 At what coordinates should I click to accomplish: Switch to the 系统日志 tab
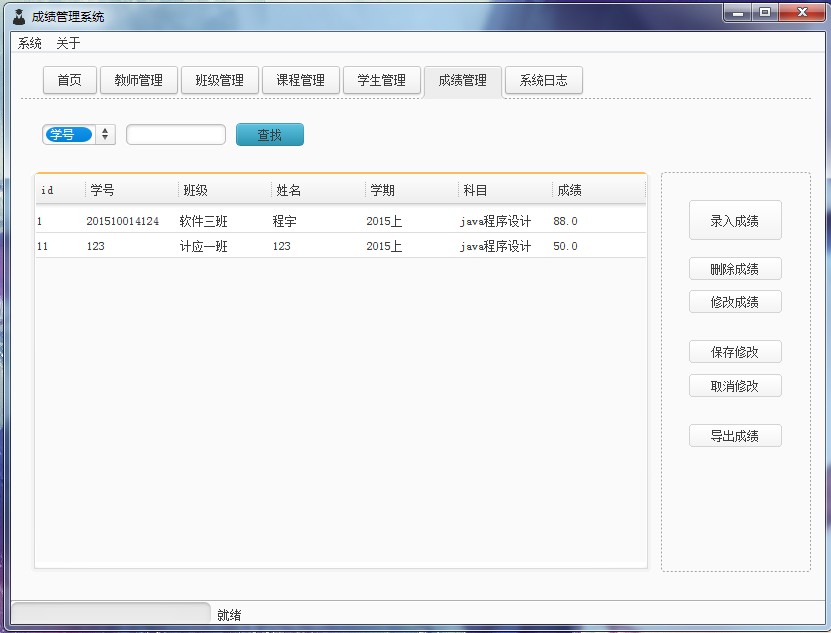pos(544,80)
